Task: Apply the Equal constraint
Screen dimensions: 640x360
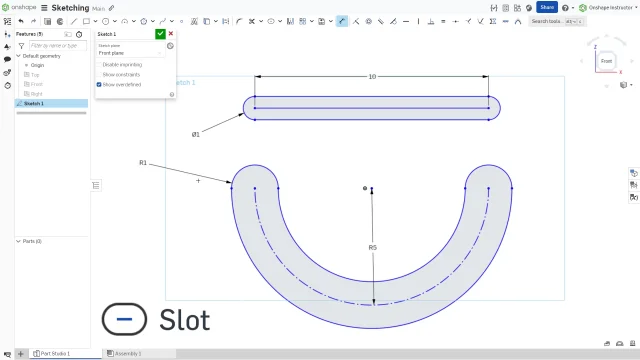Action: [x=443, y=21]
